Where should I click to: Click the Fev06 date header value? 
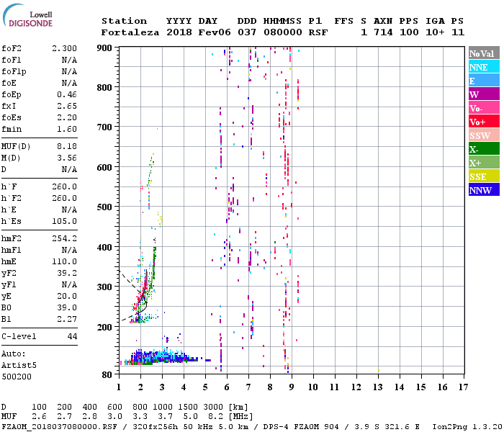coord(215,32)
